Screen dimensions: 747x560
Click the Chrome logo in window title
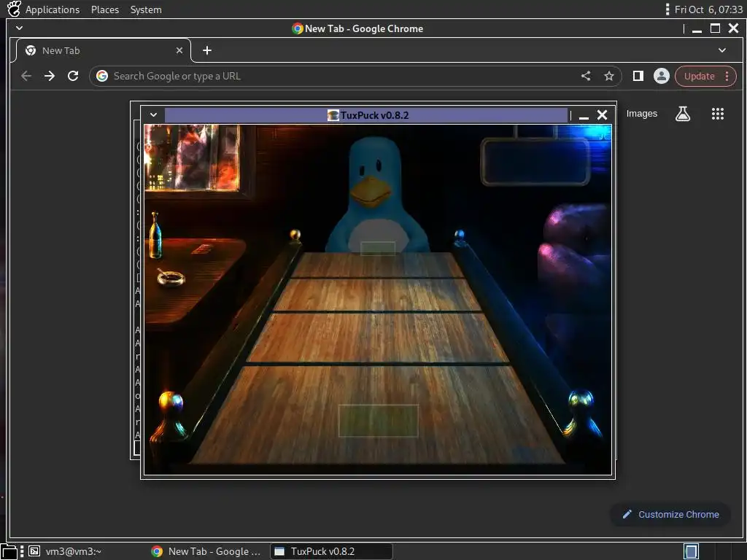point(298,28)
